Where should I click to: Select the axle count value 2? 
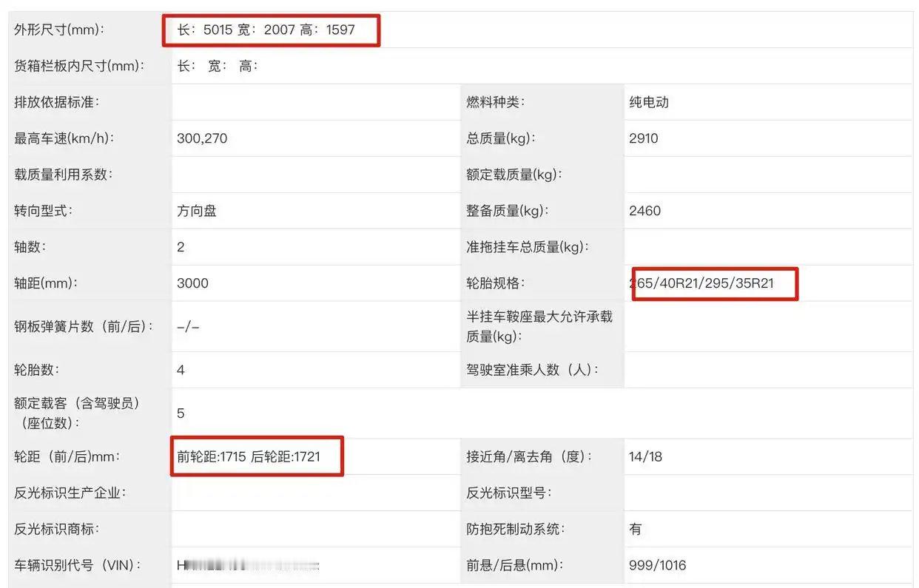pyautogui.click(x=180, y=246)
